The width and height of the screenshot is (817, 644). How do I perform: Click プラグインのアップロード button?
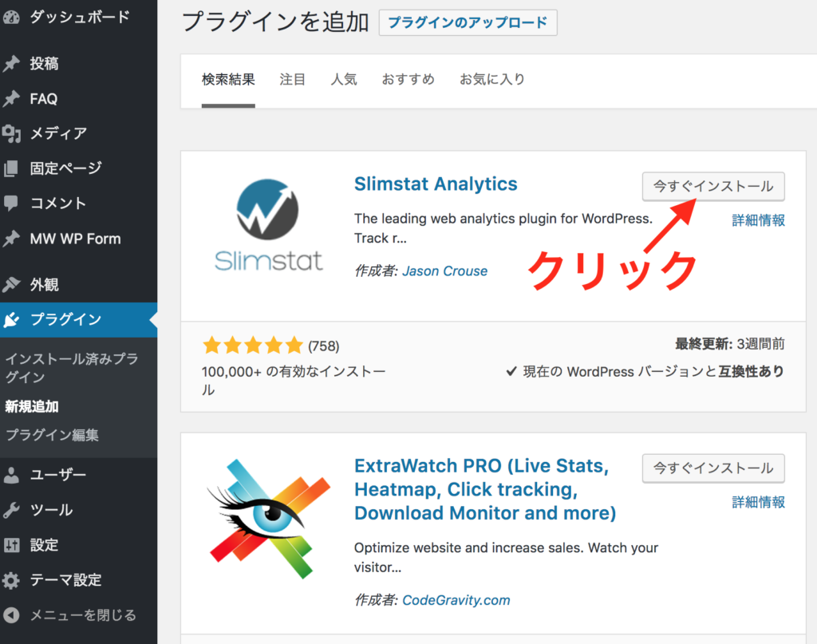(468, 23)
